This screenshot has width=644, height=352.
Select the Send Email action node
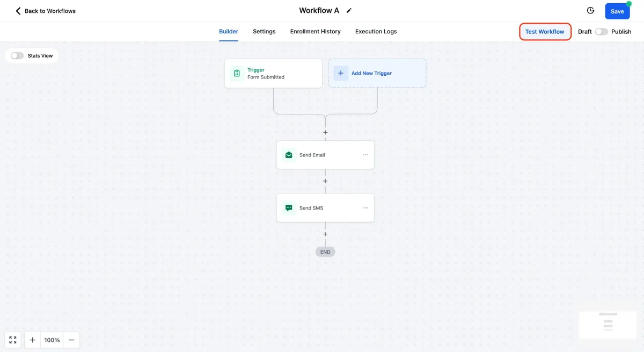(x=325, y=155)
